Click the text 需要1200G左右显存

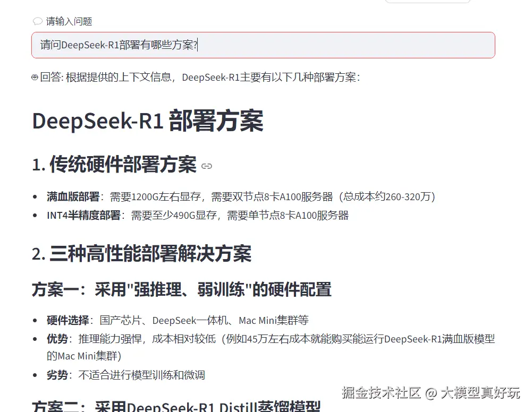click(155, 196)
